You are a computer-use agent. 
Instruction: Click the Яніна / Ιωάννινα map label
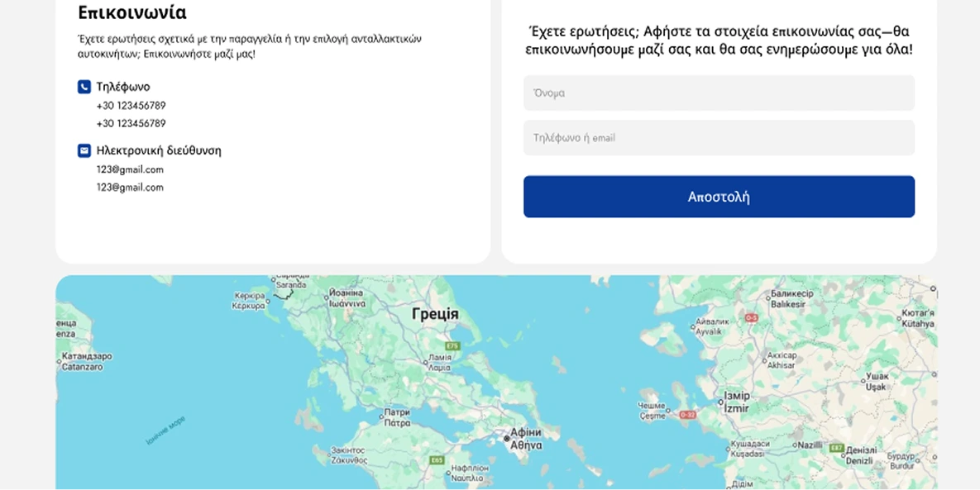tap(347, 297)
